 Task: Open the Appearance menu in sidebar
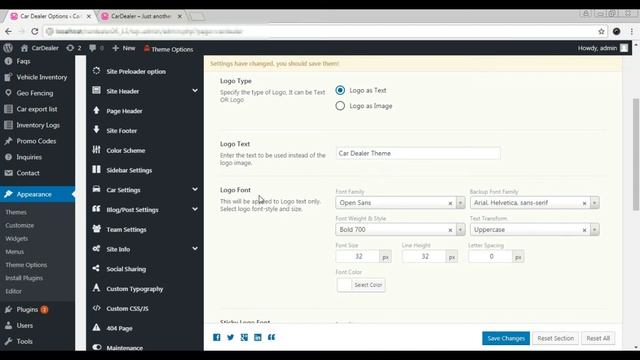pos(37,194)
